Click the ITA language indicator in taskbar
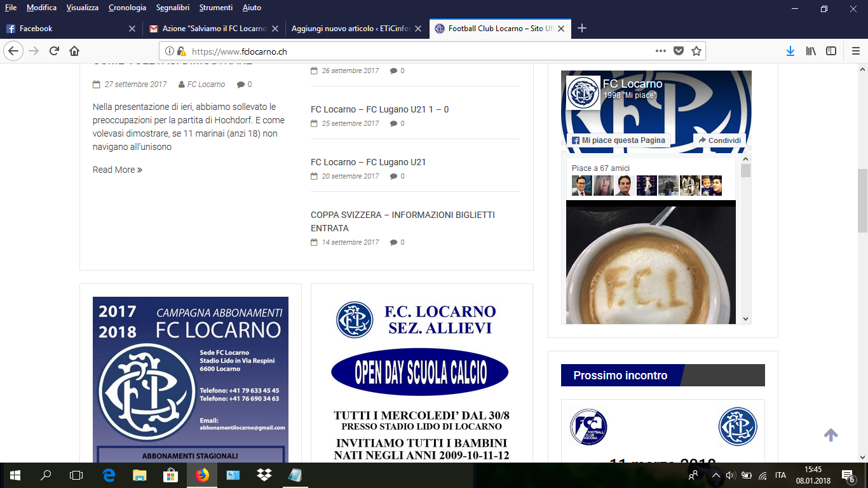Viewport: 868px width, 488px height. click(x=780, y=475)
